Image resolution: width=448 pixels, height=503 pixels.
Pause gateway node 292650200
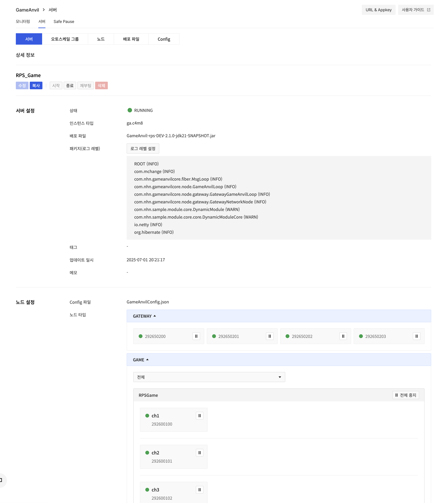(196, 336)
